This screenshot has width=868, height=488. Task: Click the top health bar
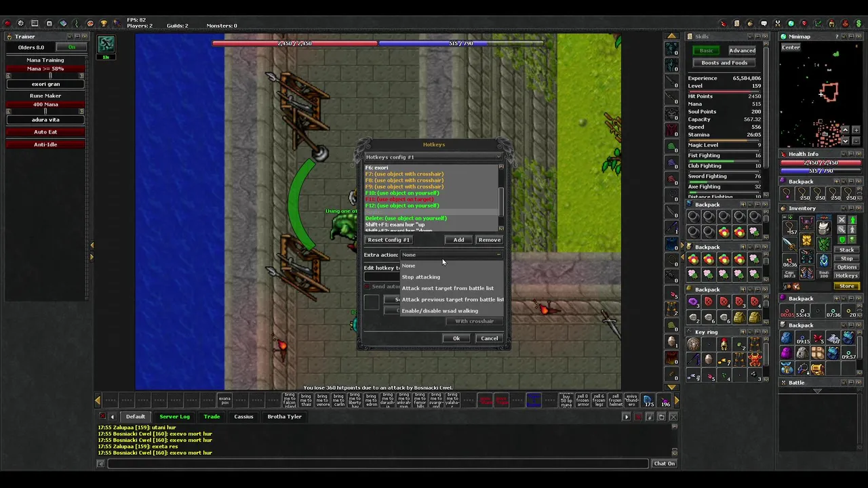point(294,43)
